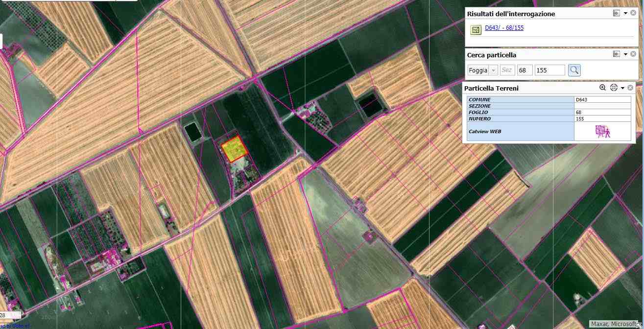Close the Cerca particella panel

pos(633,54)
